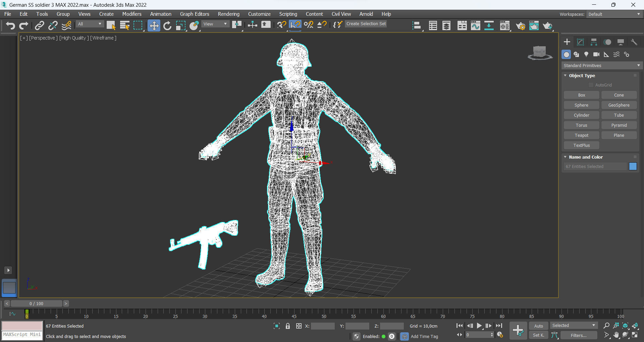Screen dimensions: 644x342
Task: Click the GeoSphere primitive button
Action: tap(619, 105)
